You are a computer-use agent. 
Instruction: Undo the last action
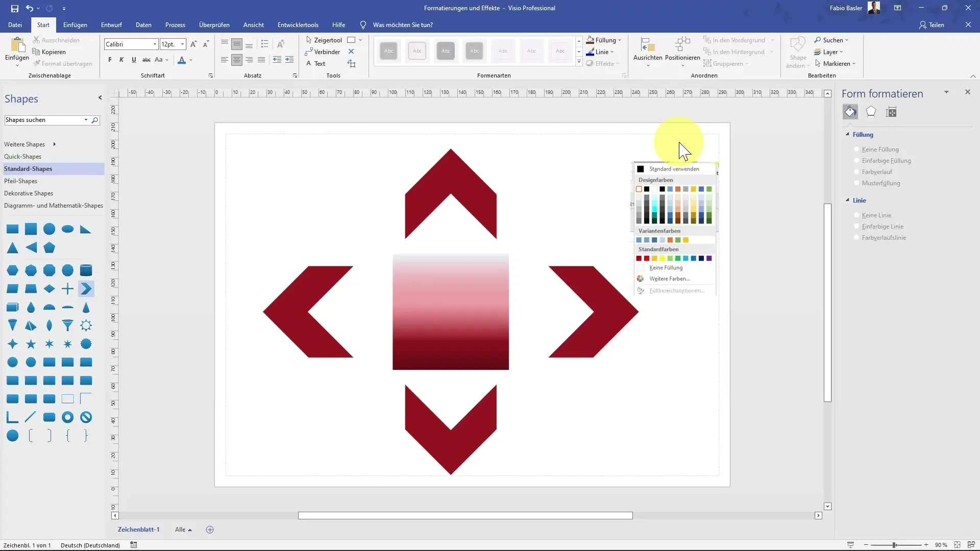click(x=30, y=8)
